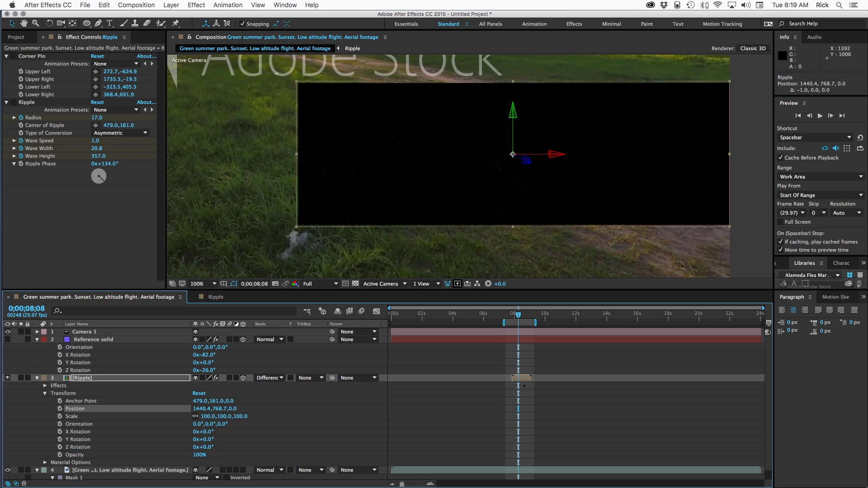868x488 pixels.
Task: Select the Pen tool
Action: [98, 23]
